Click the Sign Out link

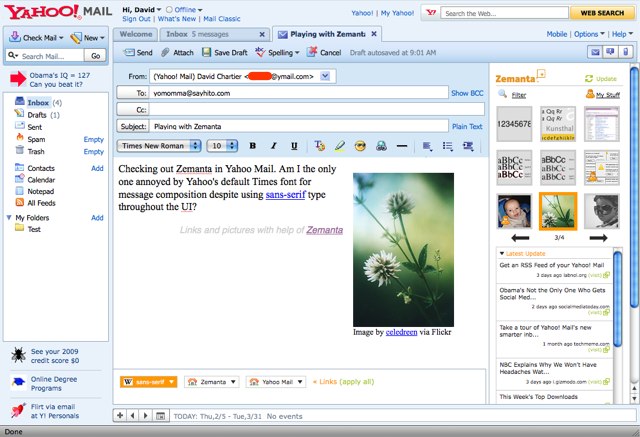[x=136, y=19]
